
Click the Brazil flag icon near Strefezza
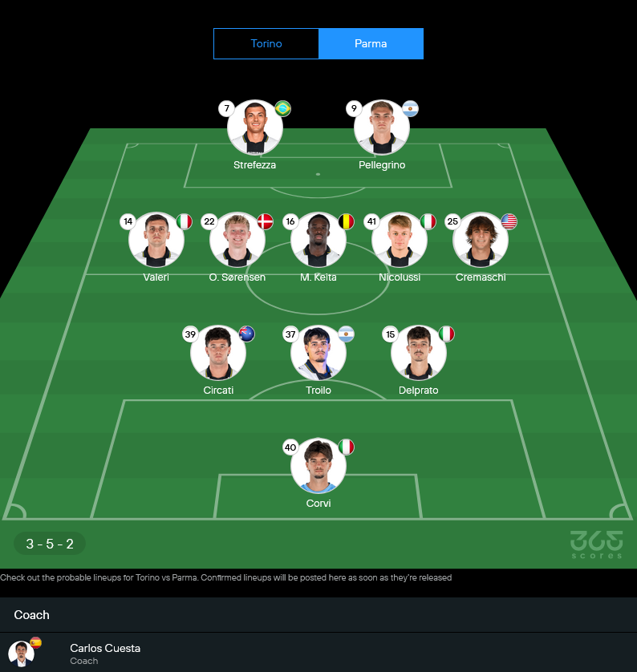pos(283,108)
